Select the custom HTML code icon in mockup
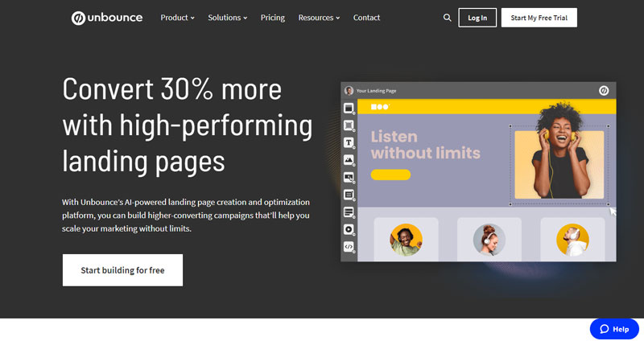The height and width of the screenshot is (341, 644). [x=349, y=247]
